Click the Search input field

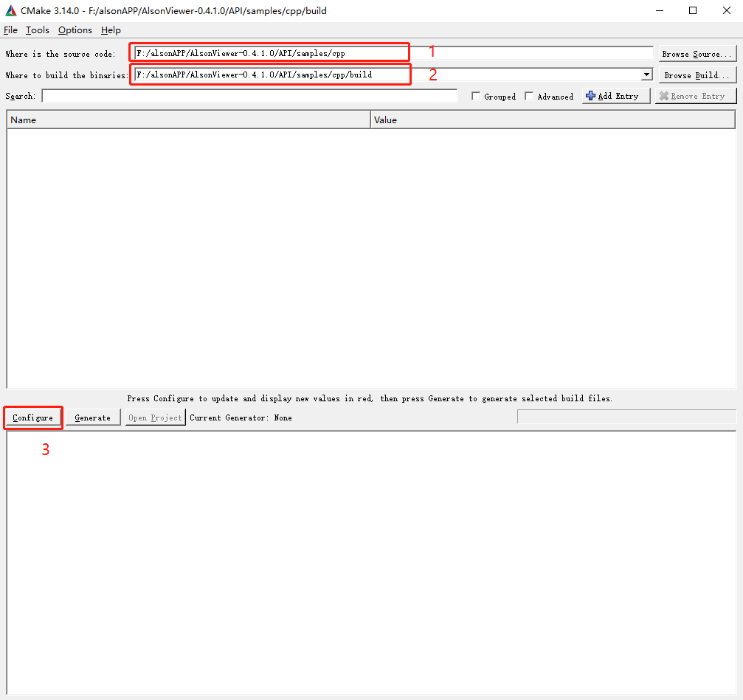point(249,96)
